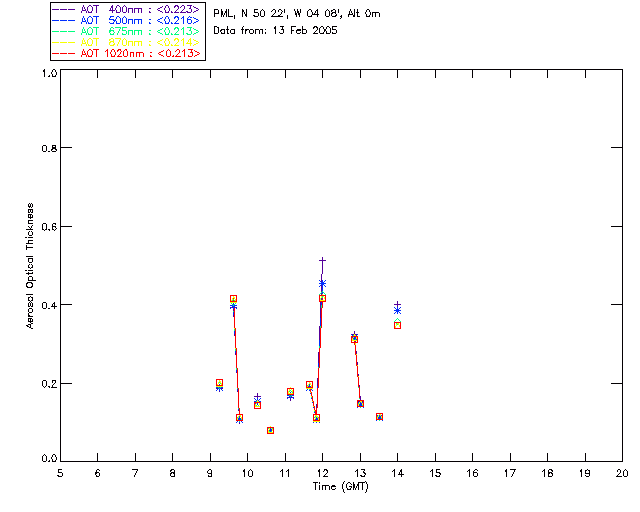Click the 0.6 y-axis tick label
Viewport: 640px width, 512px height.
pyautogui.click(x=49, y=227)
